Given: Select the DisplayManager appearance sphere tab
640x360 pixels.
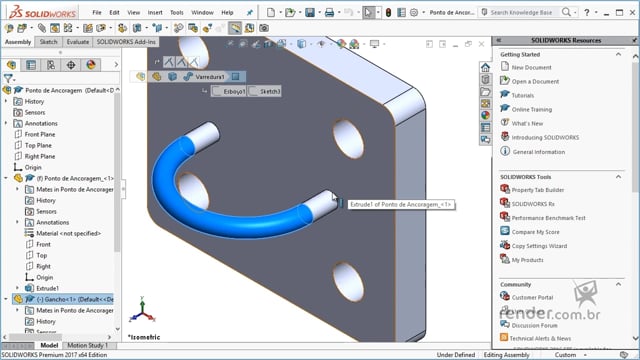Looking at the screenshot, I should [91, 65].
